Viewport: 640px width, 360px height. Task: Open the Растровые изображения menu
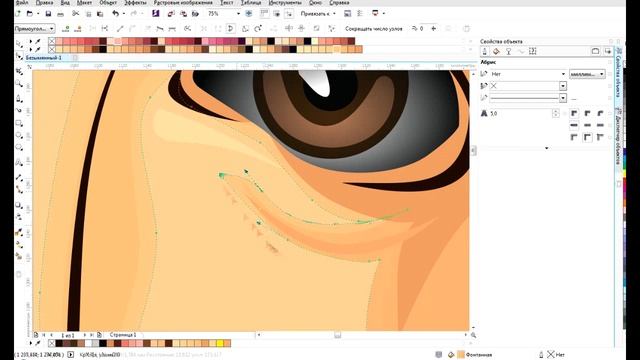[183, 2]
